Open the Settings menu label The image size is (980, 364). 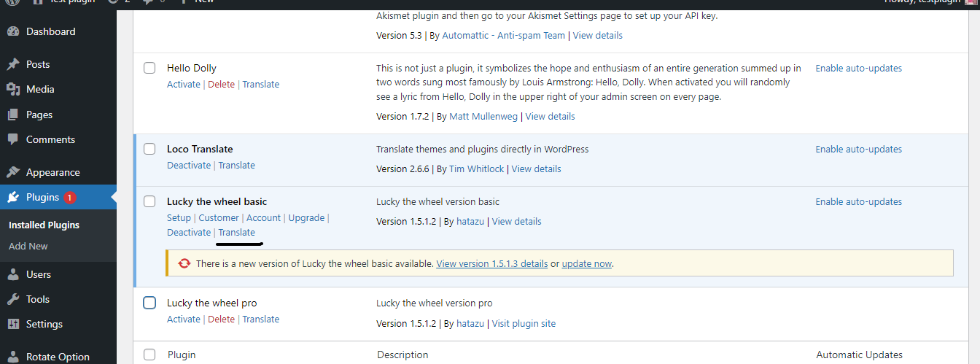pos(44,324)
